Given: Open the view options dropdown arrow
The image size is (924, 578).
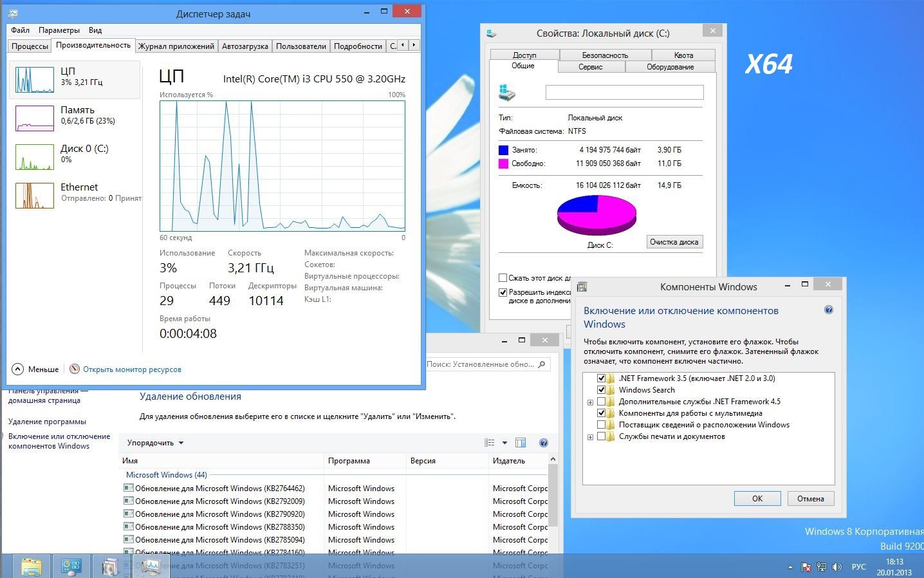Looking at the screenshot, I should (504, 443).
